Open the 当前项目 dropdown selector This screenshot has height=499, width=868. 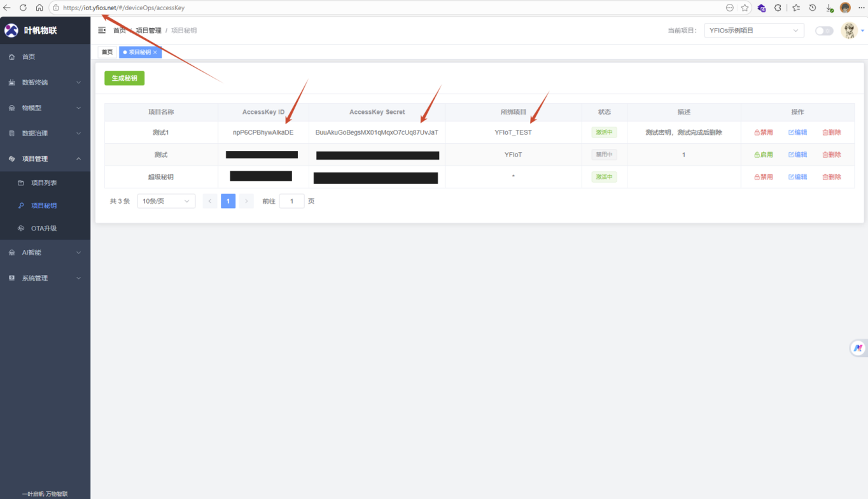coord(753,31)
